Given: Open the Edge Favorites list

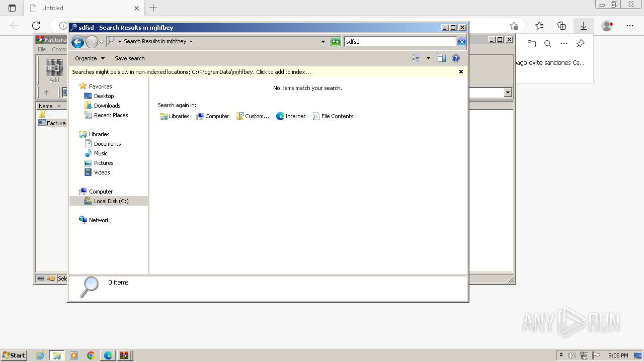Looking at the screenshot, I should (539, 26).
